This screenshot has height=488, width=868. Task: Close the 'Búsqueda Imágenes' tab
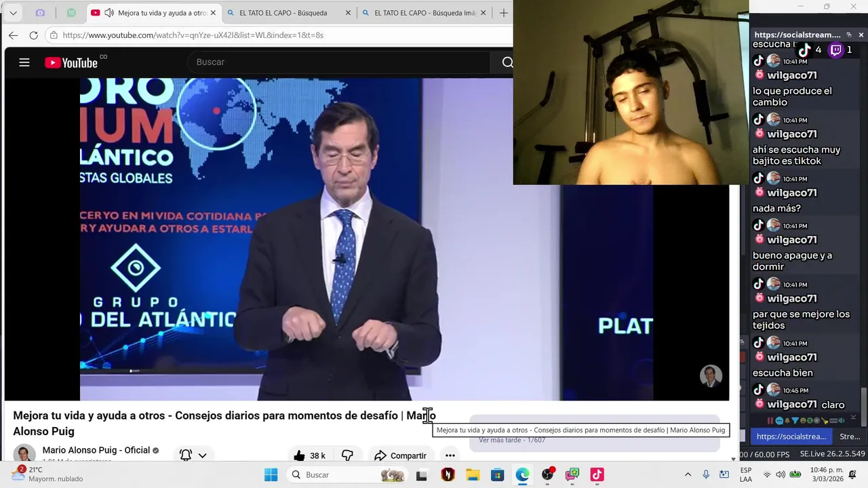(483, 13)
